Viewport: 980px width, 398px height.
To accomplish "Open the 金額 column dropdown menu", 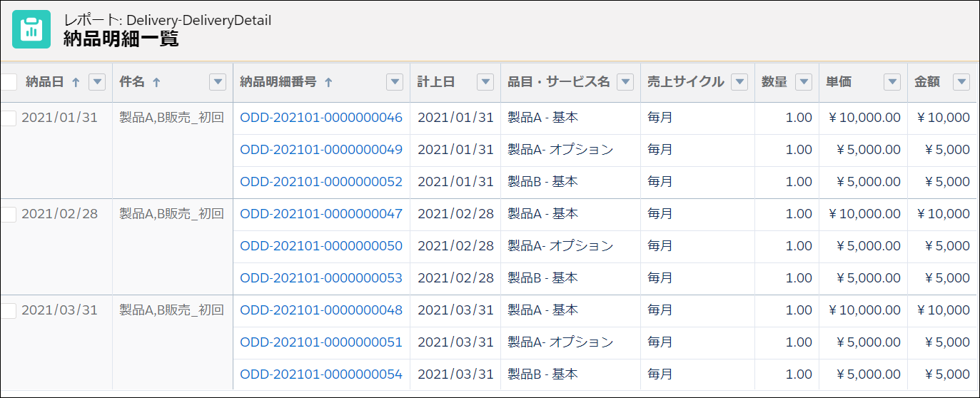I will tap(961, 82).
